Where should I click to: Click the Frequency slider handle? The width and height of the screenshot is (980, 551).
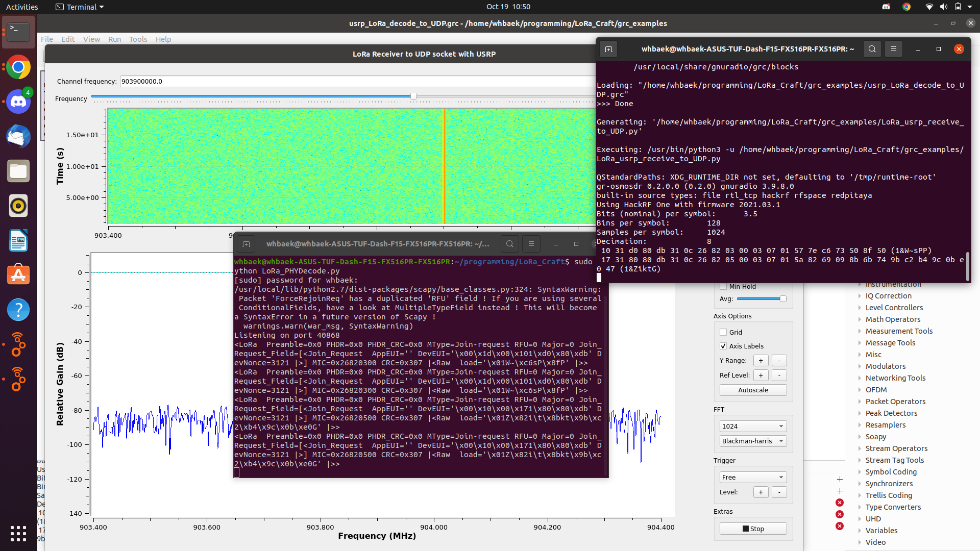click(x=413, y=96)
